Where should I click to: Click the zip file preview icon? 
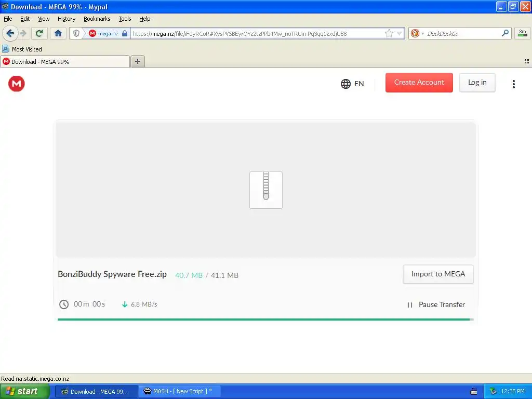click(x=265, y=190)
